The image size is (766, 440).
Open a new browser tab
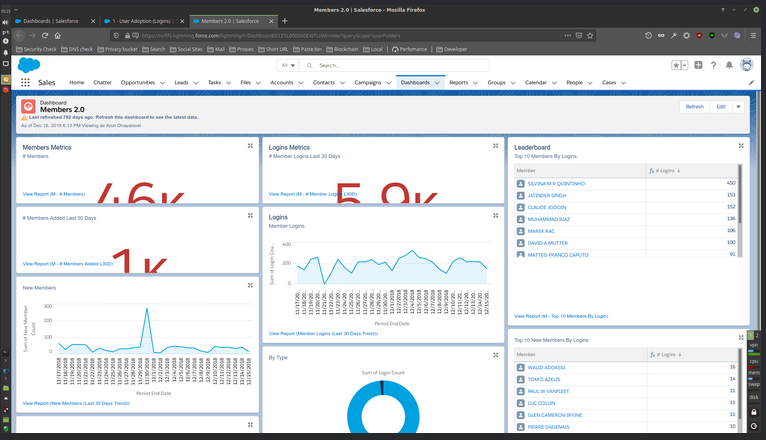(x=285, y=21)
